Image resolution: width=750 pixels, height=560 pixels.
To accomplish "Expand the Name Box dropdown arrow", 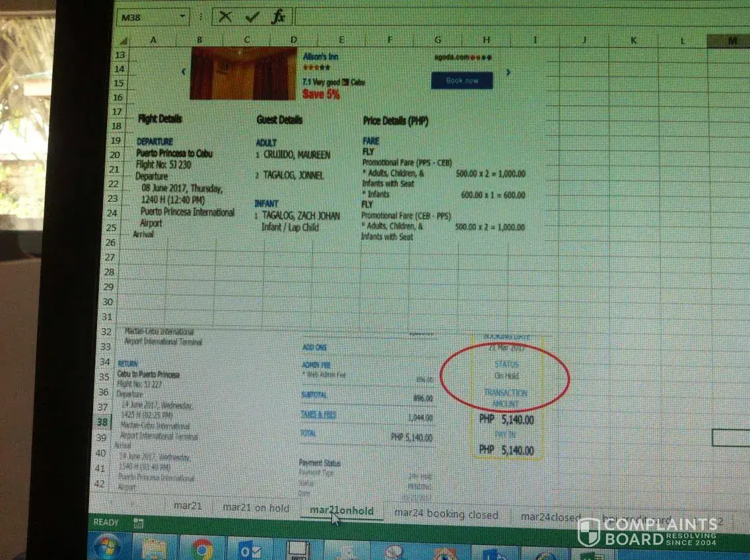I will [x=182, y=17].
